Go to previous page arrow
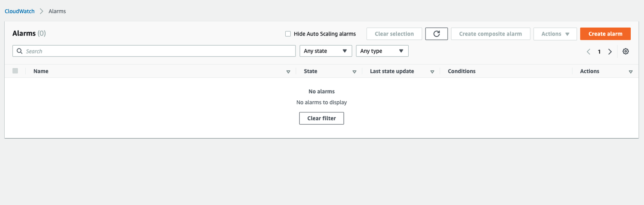Screen dimensions: 644x205 pyautogui.click(x=589, y=52)
